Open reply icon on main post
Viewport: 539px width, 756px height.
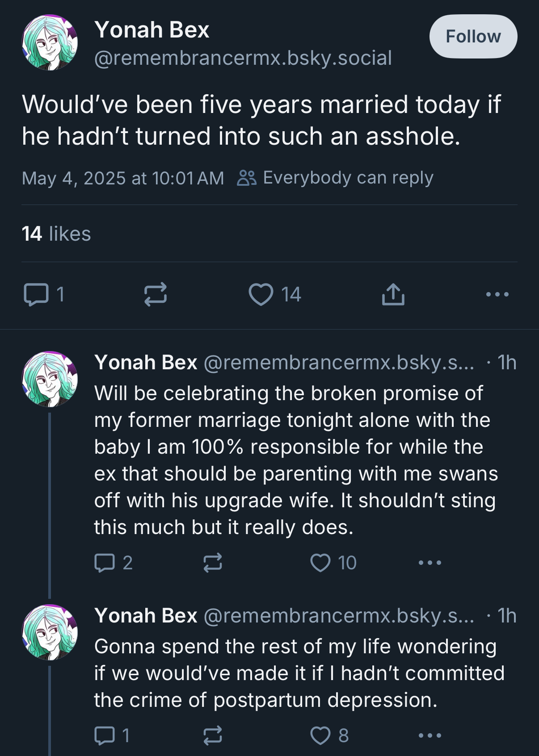coord(36,295)
